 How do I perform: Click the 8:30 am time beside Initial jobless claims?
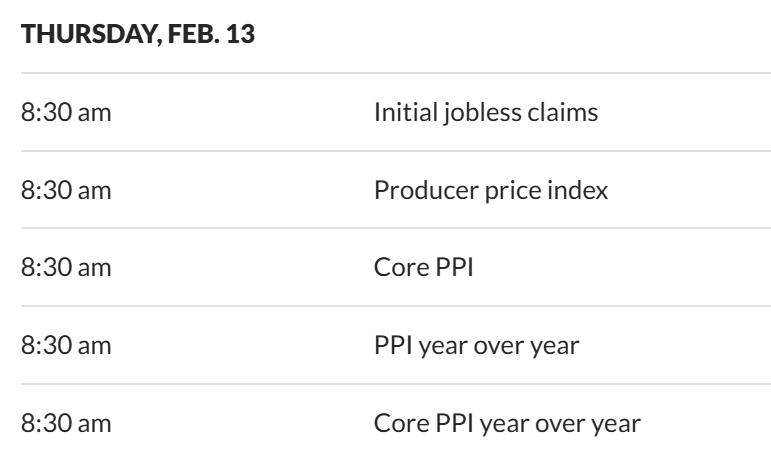66,112
